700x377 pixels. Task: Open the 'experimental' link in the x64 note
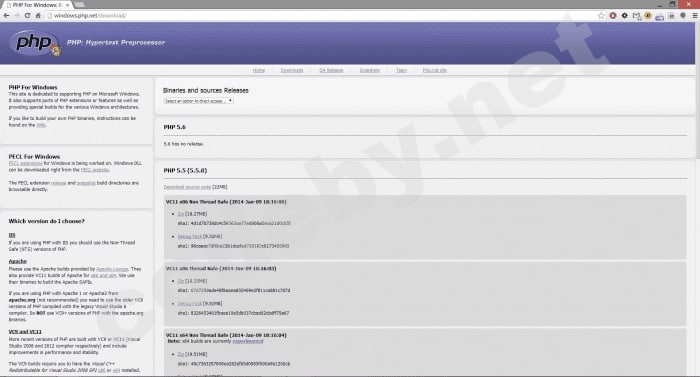click(247, 341)
